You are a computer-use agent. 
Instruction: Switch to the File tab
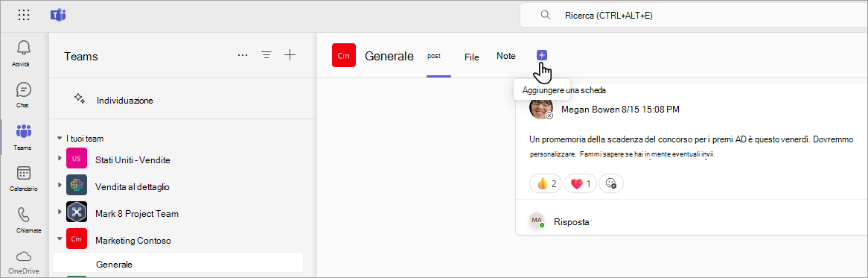pyautogui.click(x=472, y=57)
